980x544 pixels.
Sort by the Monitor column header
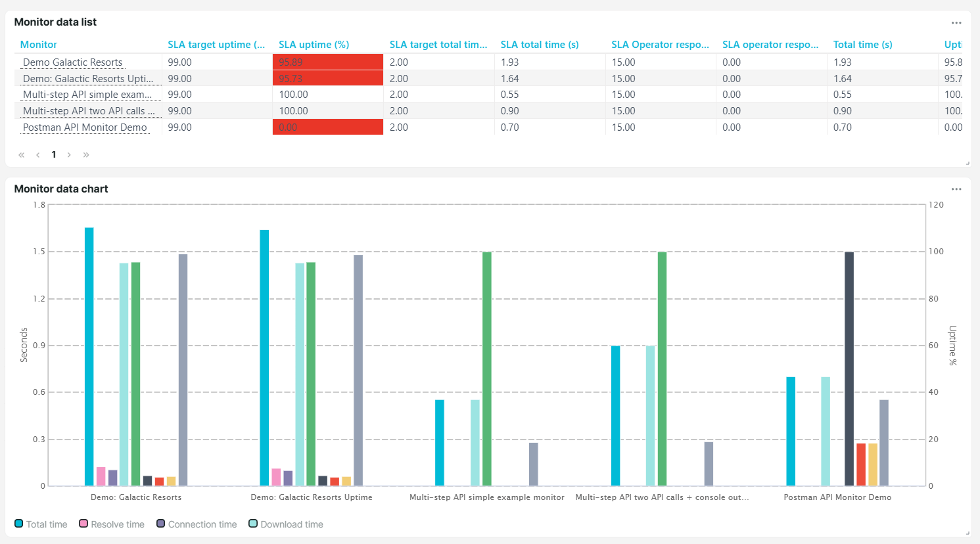coord(39,45)
